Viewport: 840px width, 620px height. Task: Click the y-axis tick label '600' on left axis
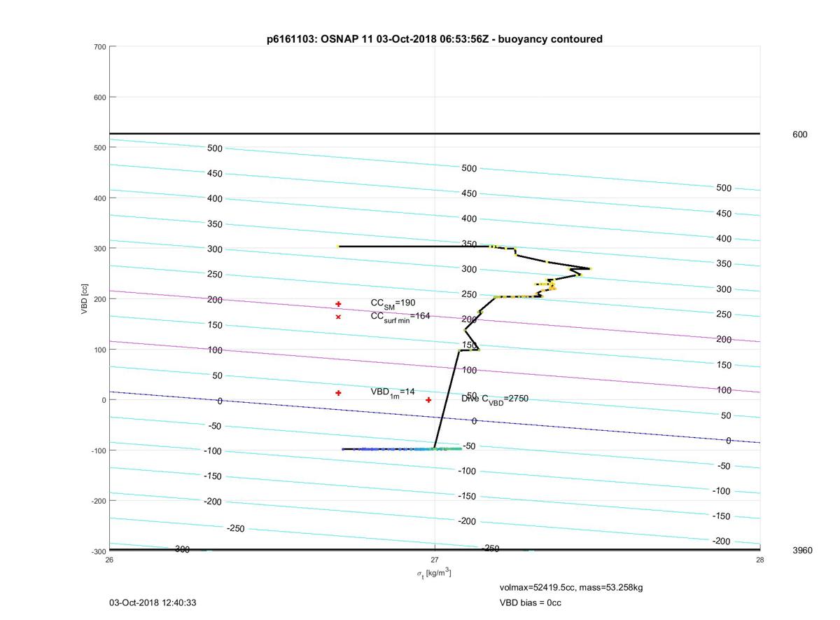coord(99,97)
